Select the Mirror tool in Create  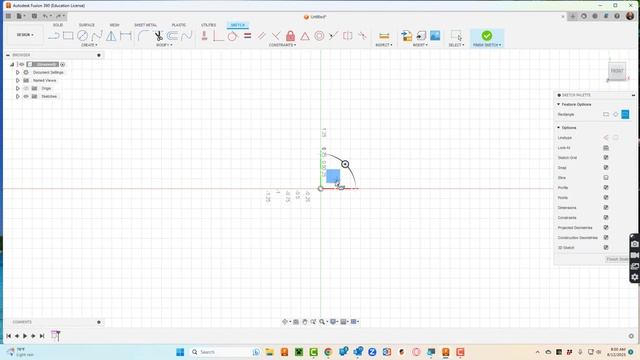click(111, 36)
